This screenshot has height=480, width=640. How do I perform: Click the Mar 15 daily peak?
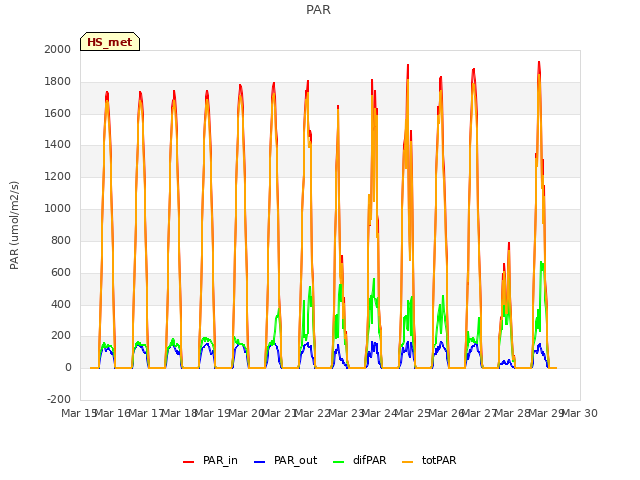click(107, 93)
